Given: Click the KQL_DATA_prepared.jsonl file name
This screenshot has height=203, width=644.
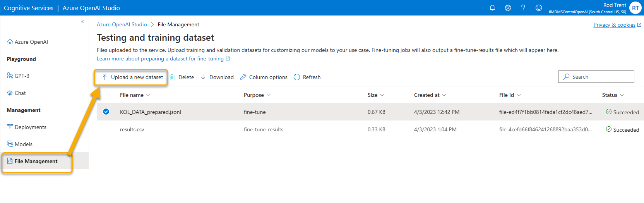Looking at the screenshot, I should click(x=151, y=112).
